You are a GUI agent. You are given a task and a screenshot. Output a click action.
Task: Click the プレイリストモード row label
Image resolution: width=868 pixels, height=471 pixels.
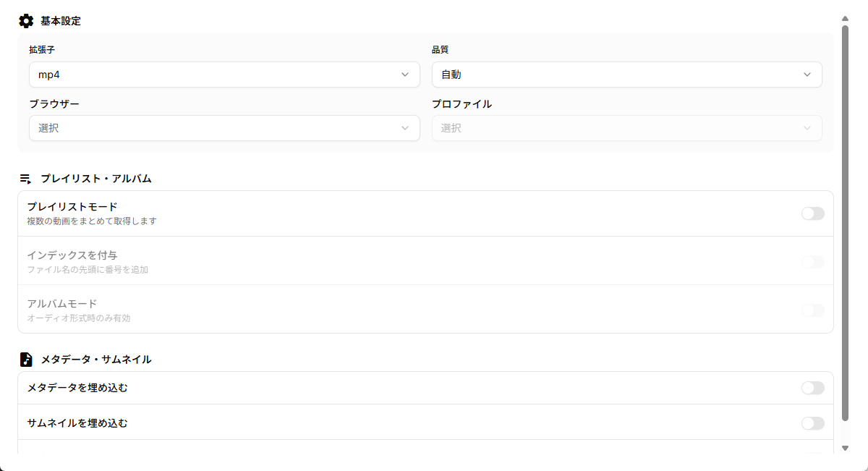pos(72,207)
